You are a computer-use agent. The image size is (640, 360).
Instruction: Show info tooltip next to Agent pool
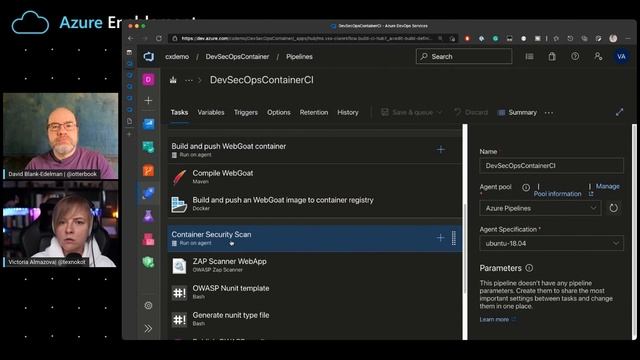(526, 187)
